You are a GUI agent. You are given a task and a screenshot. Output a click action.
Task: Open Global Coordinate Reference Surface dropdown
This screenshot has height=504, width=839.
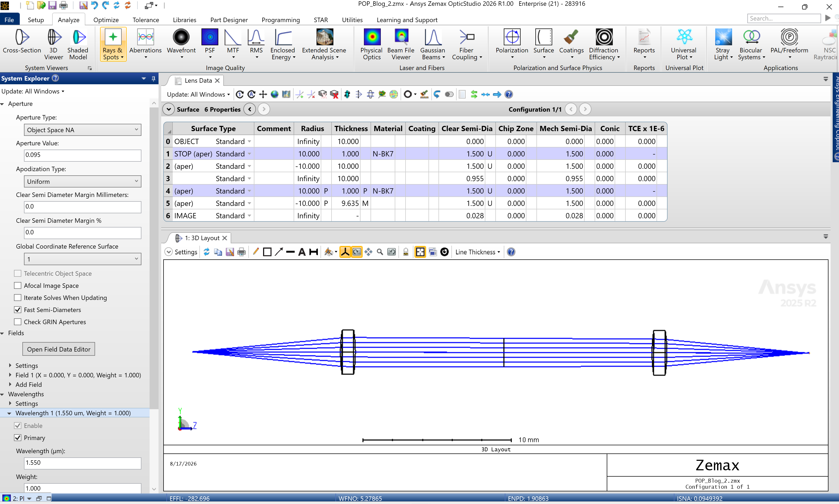(82, 259)
